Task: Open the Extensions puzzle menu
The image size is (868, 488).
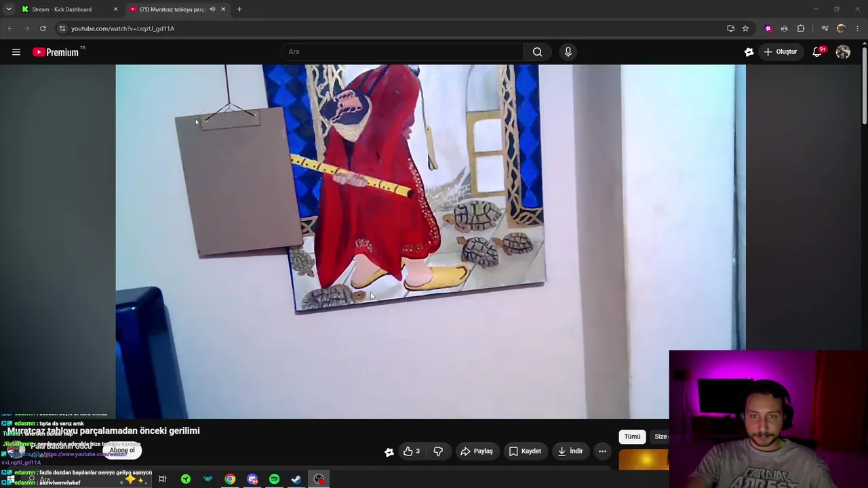Action: click(801, 28)
